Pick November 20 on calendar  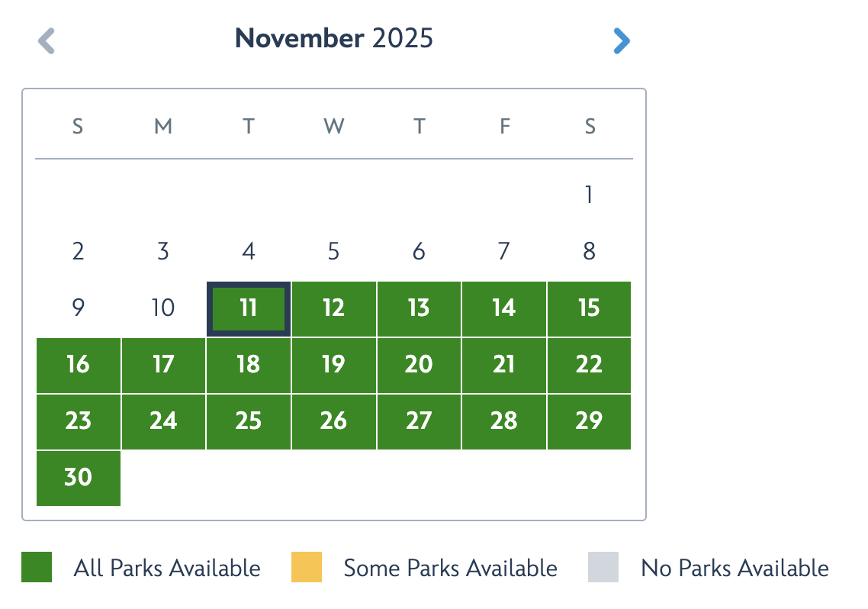[419, 365]
